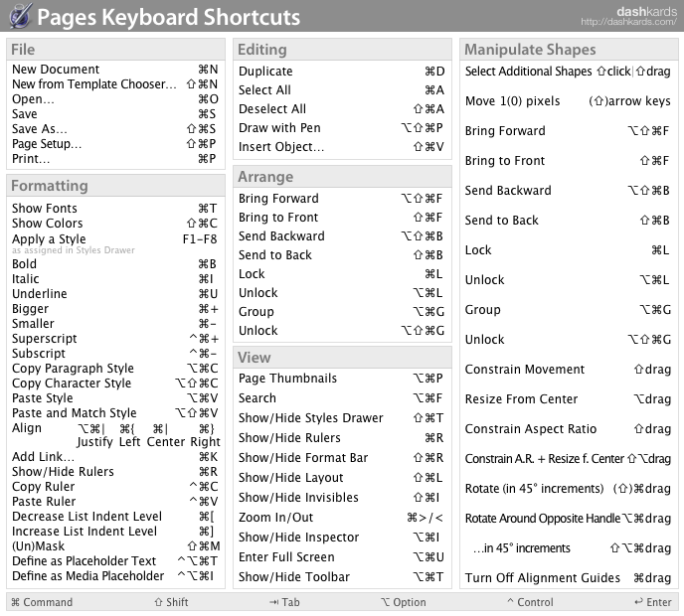
Task: Click the Add Link… row
Action: pos(115,457)
